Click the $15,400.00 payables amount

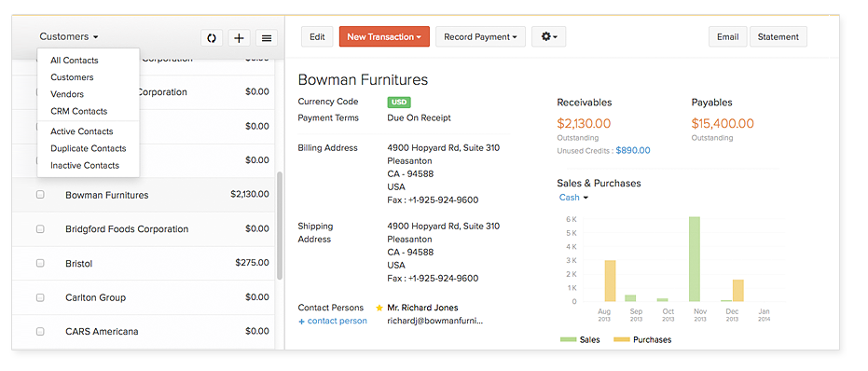pyautogui.click(x=723, y=123)
